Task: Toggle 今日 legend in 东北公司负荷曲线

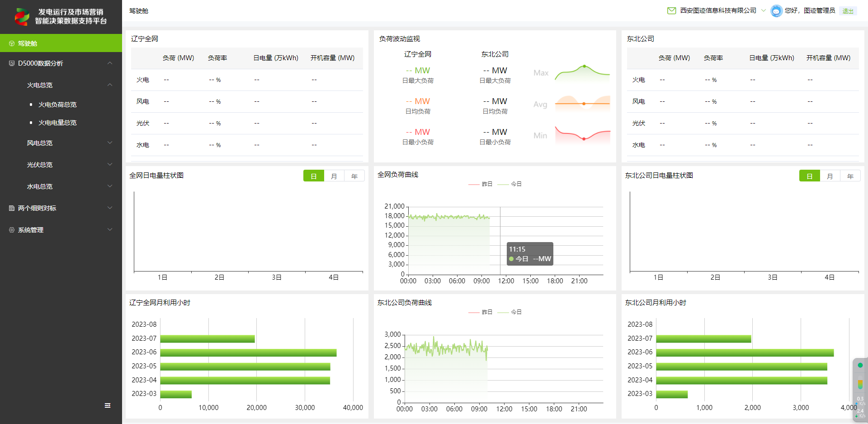Action: pyautogui.click(x=509, y=312)
